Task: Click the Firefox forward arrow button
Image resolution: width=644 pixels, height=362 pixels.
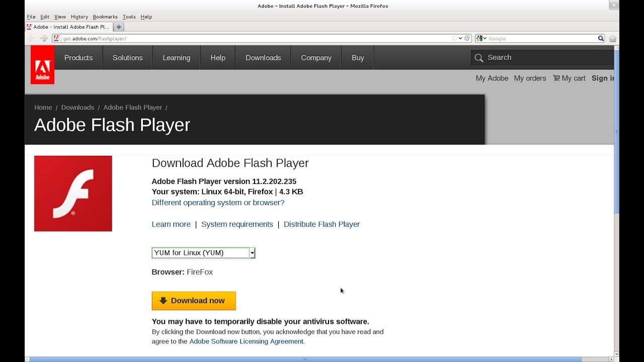Action: (44, 38)
